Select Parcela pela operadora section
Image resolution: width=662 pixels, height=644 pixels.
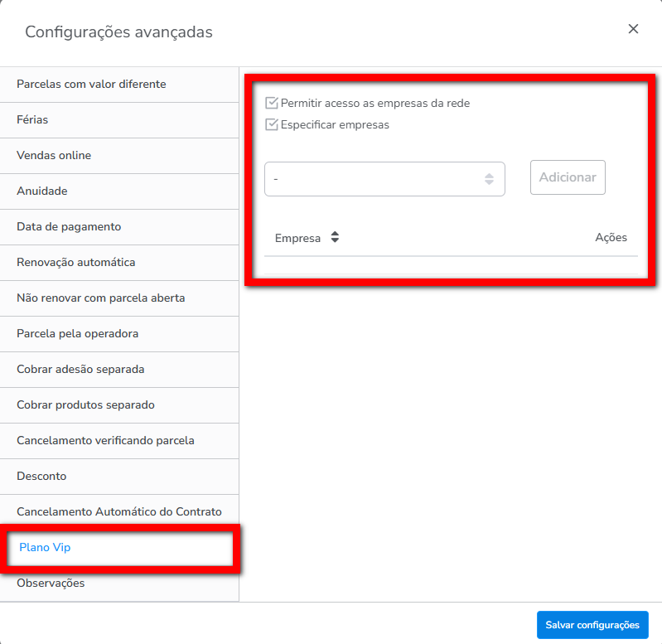tap(77, 334)
